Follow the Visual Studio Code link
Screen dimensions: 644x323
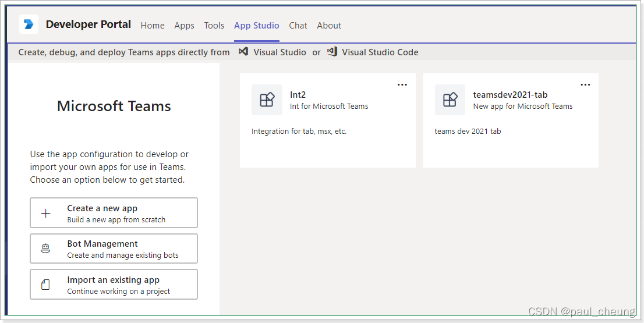tap(380, 52)
